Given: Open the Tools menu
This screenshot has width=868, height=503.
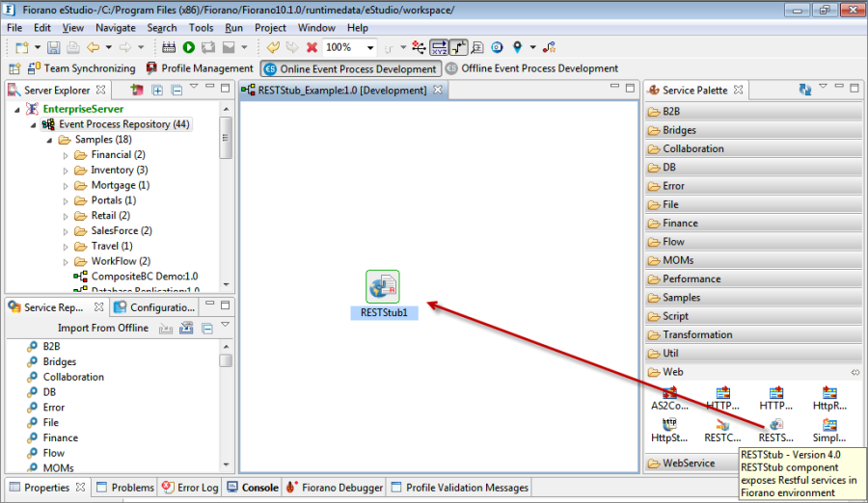Looking at the screenshot, I should 201,28.
